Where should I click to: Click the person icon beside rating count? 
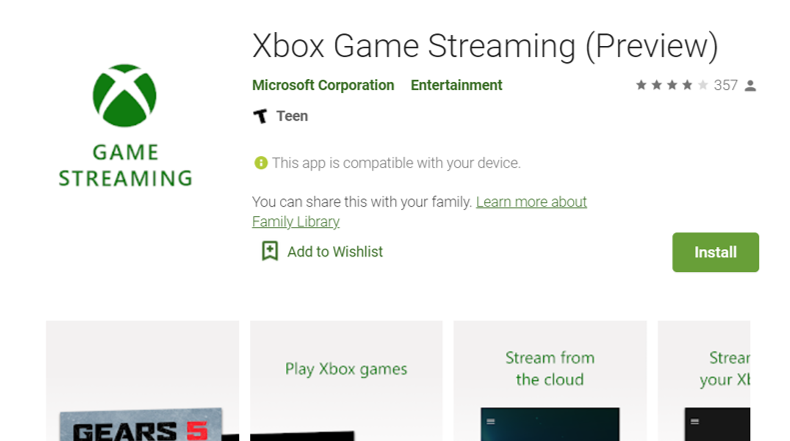point(751,86)
